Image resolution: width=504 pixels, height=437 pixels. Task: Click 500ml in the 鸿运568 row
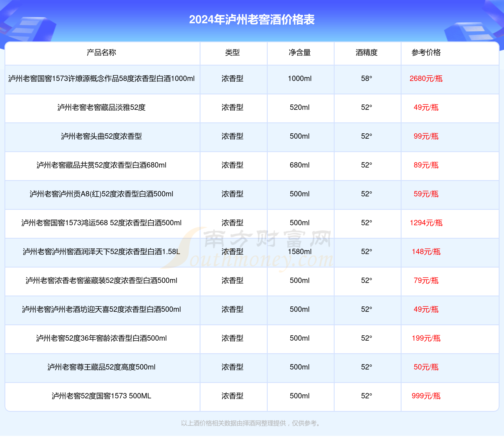pyautogui.click(x=300, y=223)
